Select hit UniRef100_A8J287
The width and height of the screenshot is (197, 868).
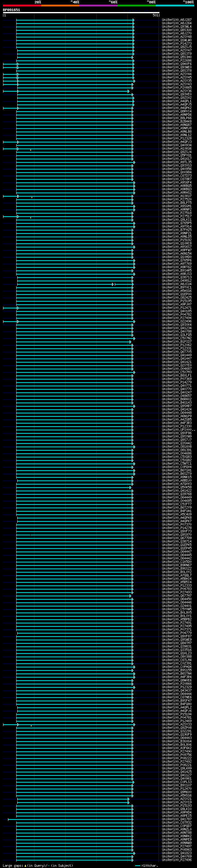177,20
